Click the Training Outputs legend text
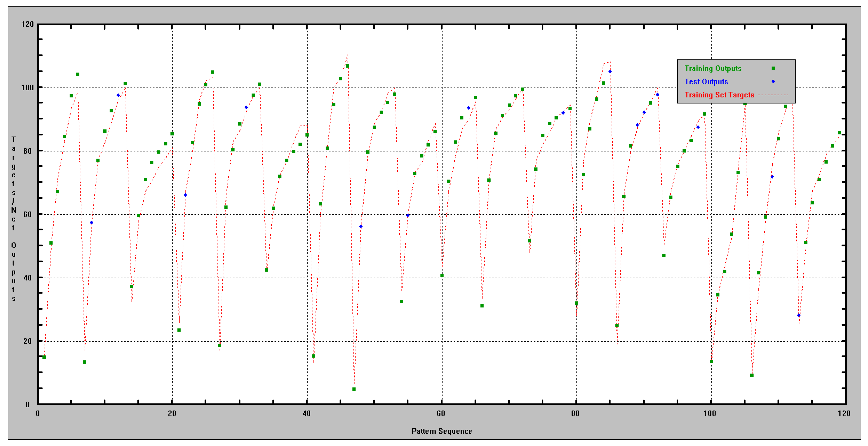868x446 pixels. [x=713, y=69]
